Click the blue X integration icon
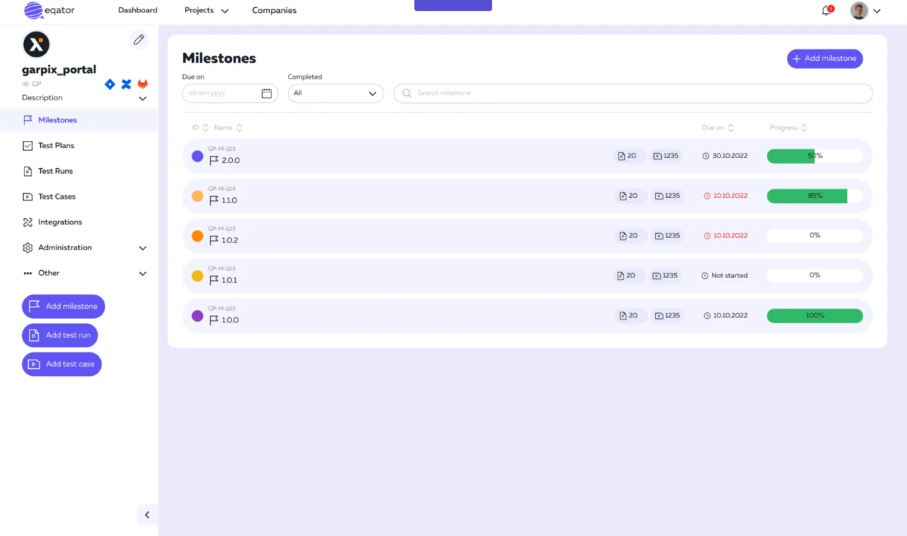The height and width of the screenshot is (536, 907). tap(126, 84)
